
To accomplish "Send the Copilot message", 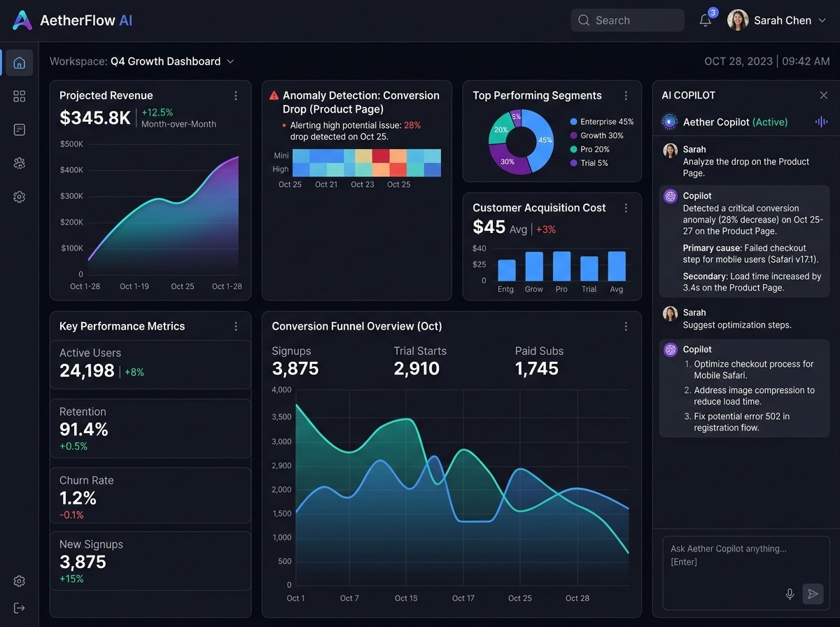I will pyautogui.click(x=813, y=593).
